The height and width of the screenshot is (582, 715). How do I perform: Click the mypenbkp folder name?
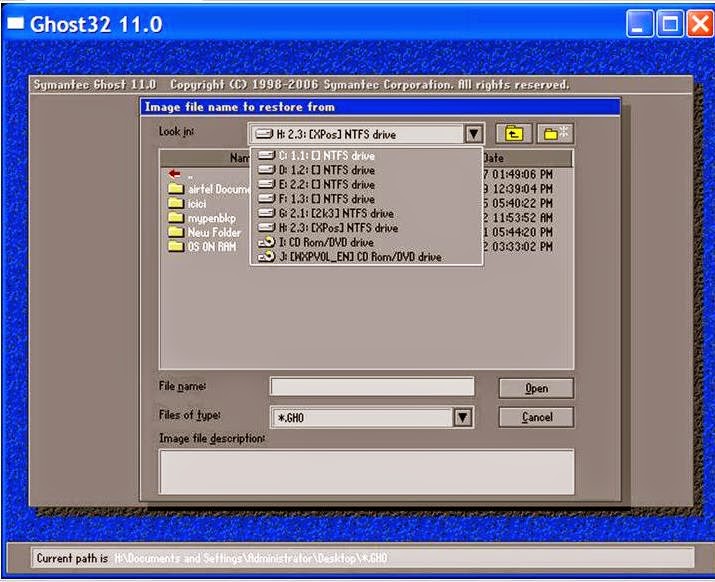[212, 218]
